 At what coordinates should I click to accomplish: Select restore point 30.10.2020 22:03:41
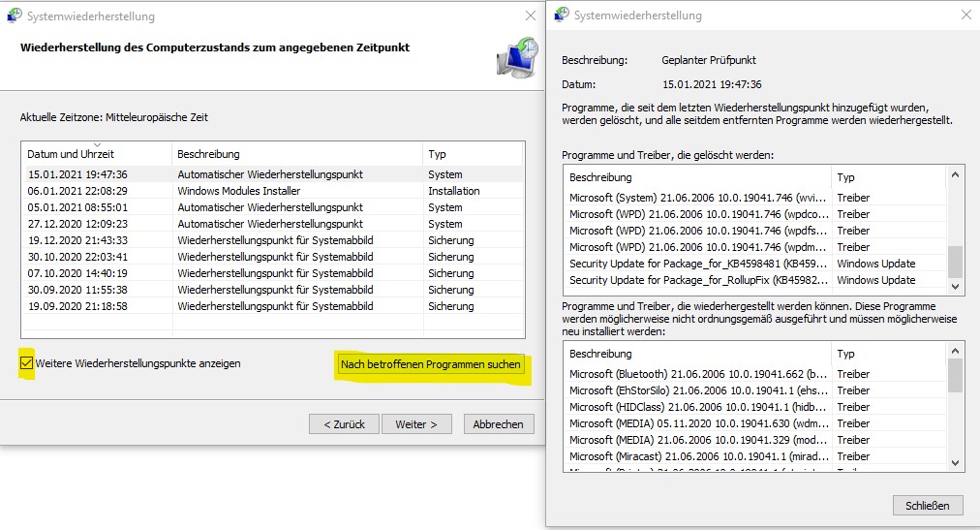point(272,256)
